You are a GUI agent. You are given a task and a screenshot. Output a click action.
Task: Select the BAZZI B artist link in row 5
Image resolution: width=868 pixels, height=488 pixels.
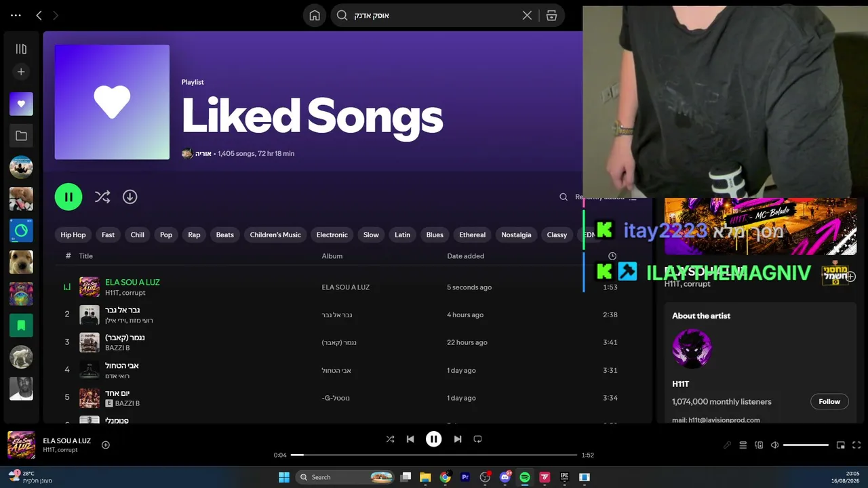[127, 403]
